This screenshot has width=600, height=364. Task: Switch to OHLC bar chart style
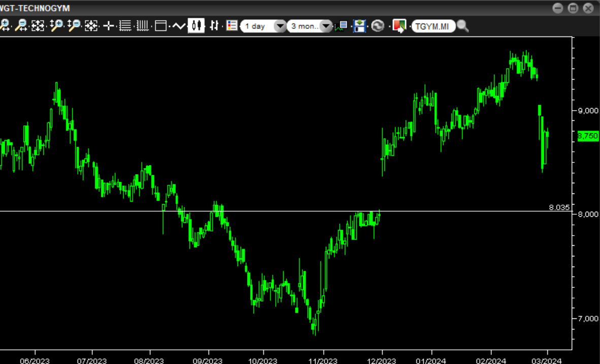214,26
